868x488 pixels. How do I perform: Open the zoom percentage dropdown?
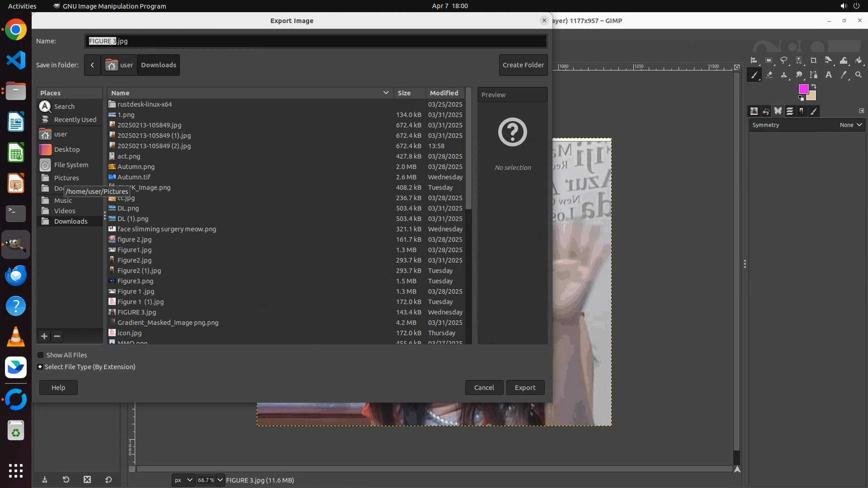point(220,480)
